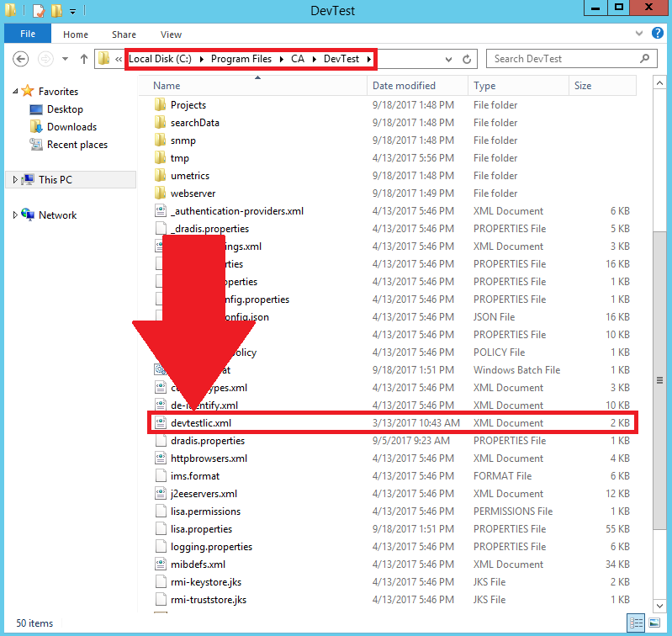This screenshot has width=672, height=636.
Task: Select the umetrics folder icon
Action: pos(161,175)
